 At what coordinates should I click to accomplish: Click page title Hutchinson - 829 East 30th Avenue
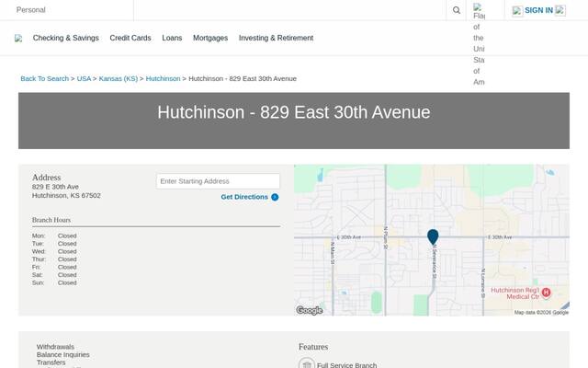pyautogui.click(x=294, y=112)
